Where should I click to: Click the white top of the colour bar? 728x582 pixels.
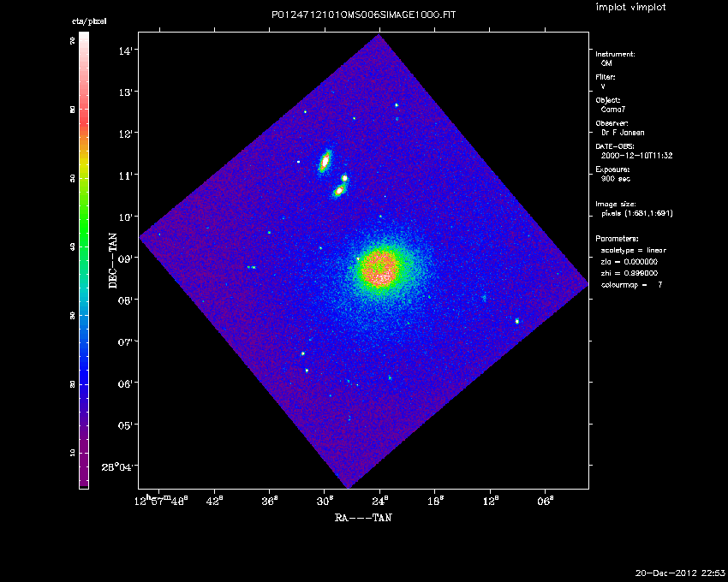tap(84, 43)
